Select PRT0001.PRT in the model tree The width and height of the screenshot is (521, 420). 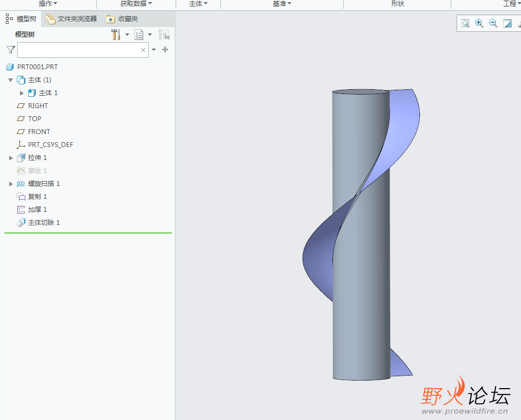37,67
